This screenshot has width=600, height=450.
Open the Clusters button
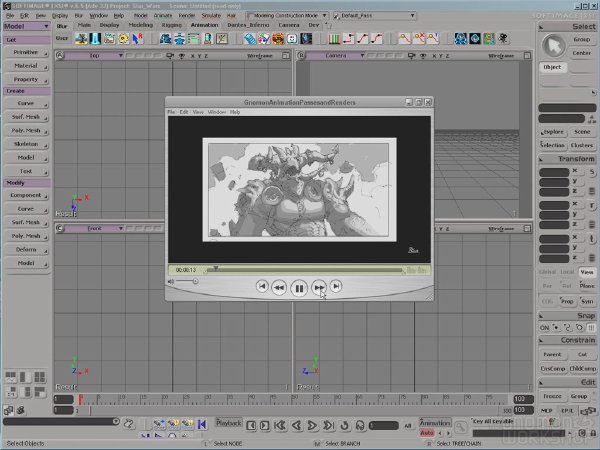click(x=582, y=145)
